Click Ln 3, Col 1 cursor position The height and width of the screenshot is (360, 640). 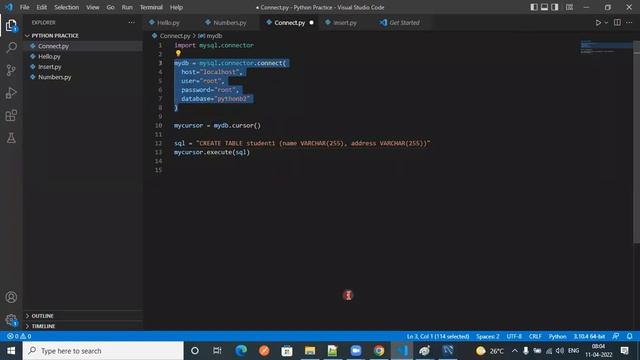point(438,336)
